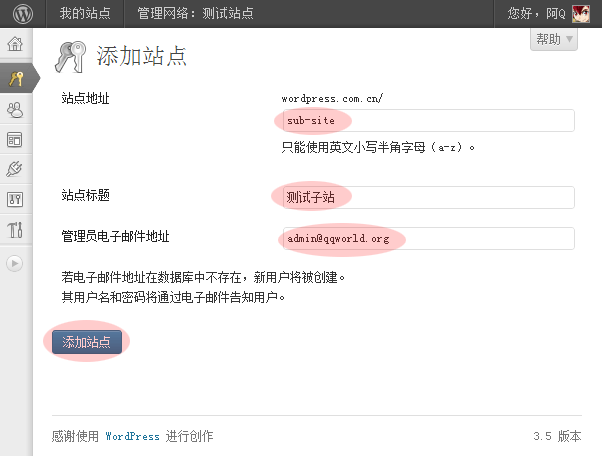The width and height of the screenshot is (602, 456).
Task: Click the user avatar thumbnail
Action: 581,14
